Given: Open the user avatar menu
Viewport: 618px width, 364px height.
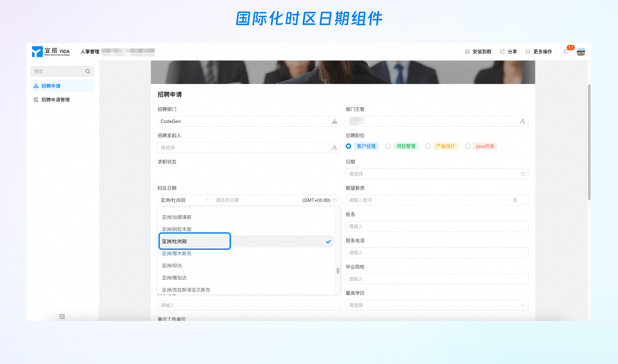Looking at the screenshot, I should 581,52.
